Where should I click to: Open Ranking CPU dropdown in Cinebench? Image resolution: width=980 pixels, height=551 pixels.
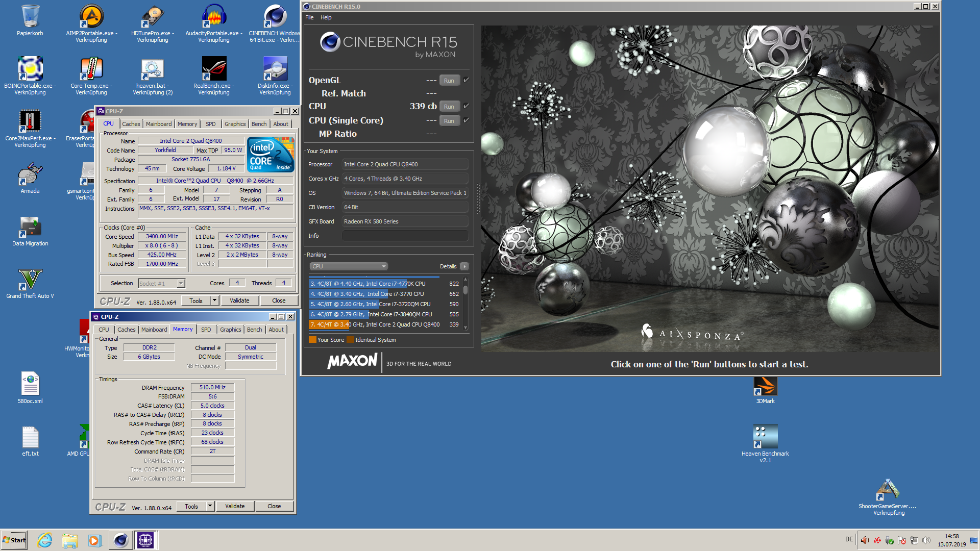(349, 266)
